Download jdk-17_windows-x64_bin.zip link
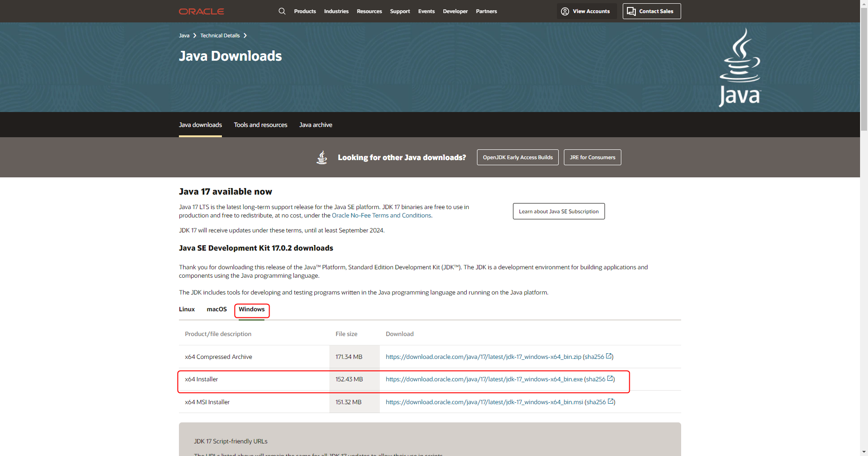Viewport: 868px width, 456px height. [x=484, y=357]
